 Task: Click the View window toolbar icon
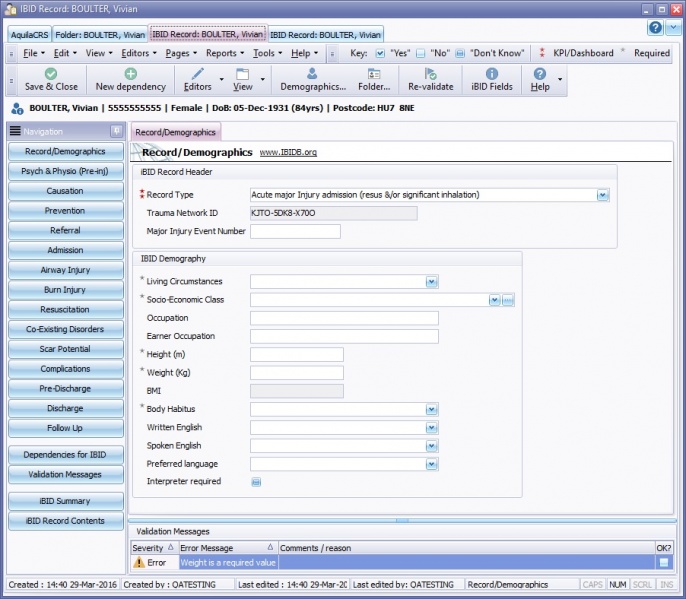click(242, 74)
